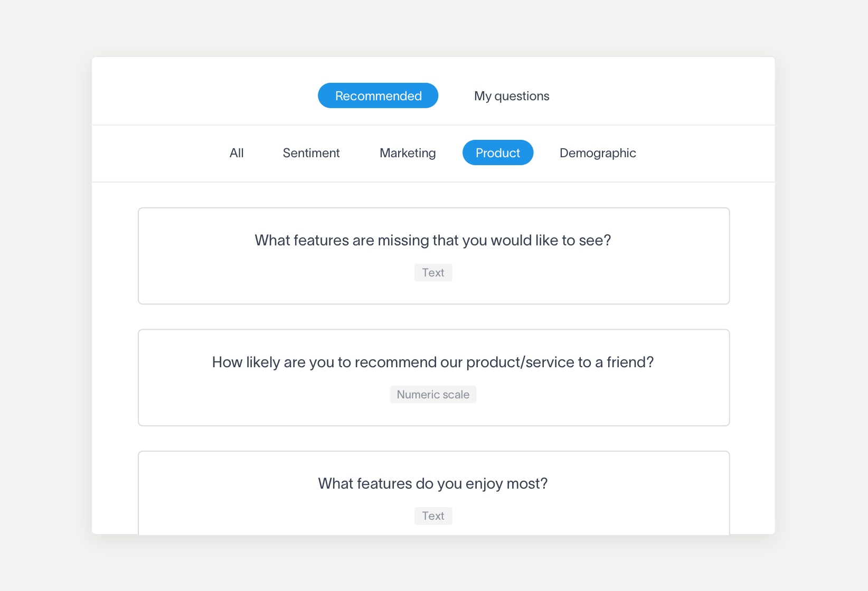Click Text badge under enjoy most question
The width and height of the screenshot is (868, 591).
pos(433,516)
